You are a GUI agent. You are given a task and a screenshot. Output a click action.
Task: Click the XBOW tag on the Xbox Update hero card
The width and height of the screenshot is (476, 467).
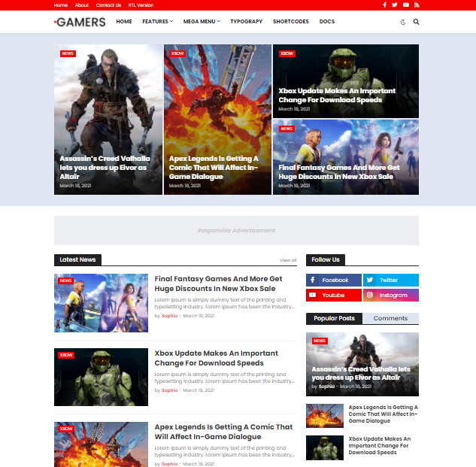(x=287, y=53)
